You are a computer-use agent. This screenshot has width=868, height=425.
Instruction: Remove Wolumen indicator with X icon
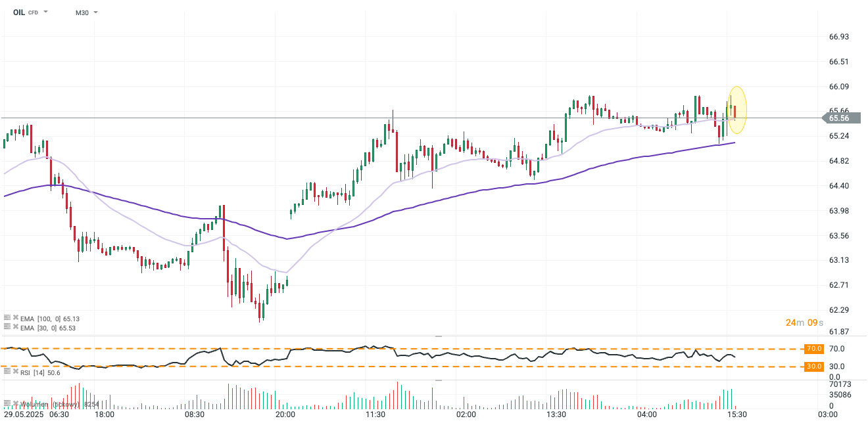16,403
